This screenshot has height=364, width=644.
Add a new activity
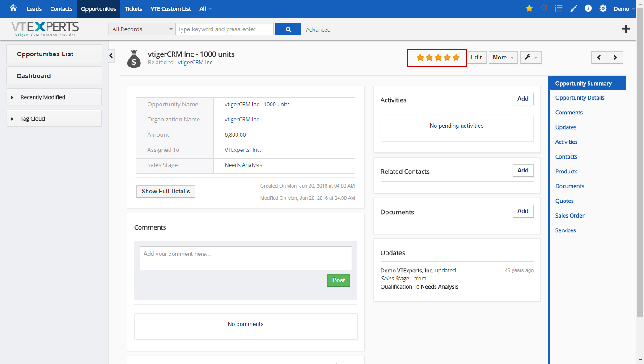tap(523, 99)
